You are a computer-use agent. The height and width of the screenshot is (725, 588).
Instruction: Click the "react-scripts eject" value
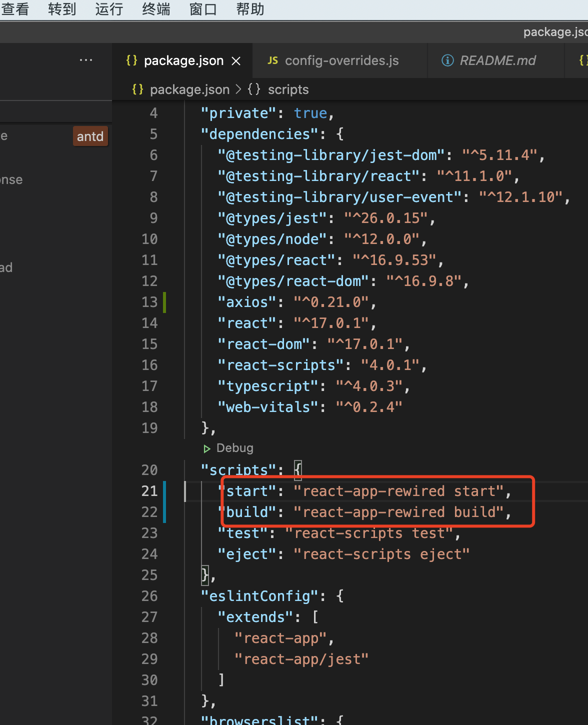point(381,554)
